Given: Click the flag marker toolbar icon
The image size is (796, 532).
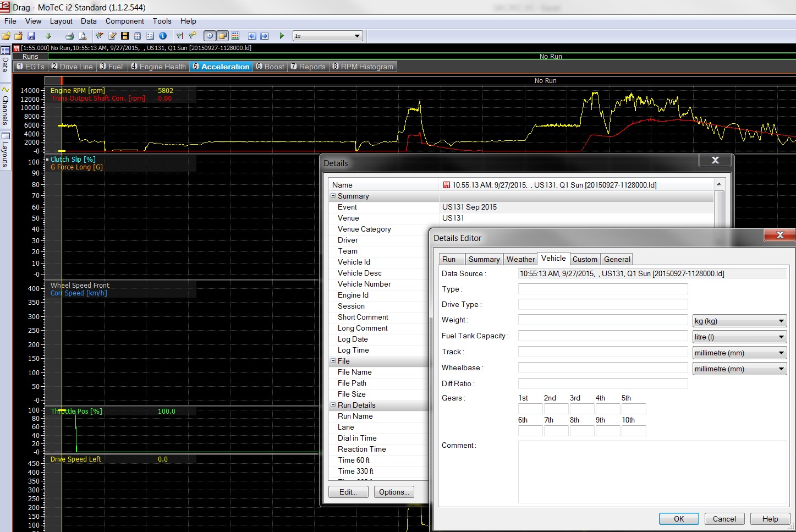Looking at the screenshot, I should (x=180, y=36).
